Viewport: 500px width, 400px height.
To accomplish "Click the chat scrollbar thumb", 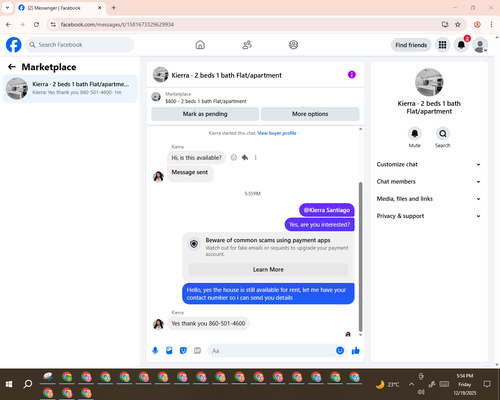I will coord(360,257).
